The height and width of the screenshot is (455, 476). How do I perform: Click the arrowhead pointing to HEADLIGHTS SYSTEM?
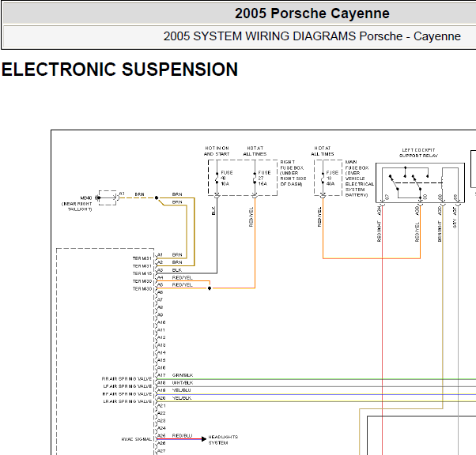click(204, 439)
